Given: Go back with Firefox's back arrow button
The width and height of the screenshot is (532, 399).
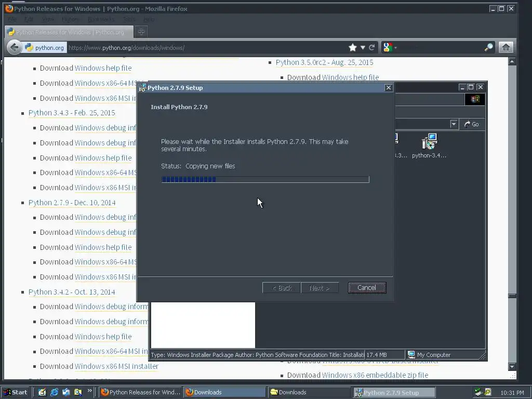Looking at the screenshot, I should click(x=14, y=47).
